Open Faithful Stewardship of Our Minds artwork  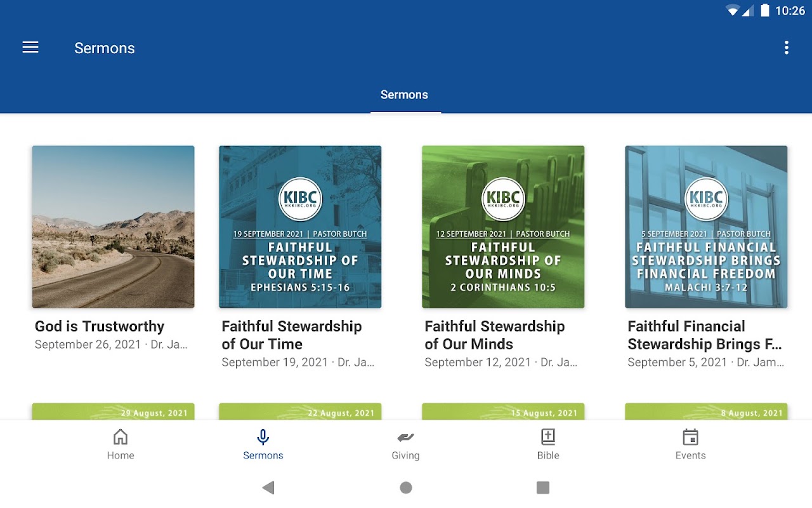tap(503, 227)
